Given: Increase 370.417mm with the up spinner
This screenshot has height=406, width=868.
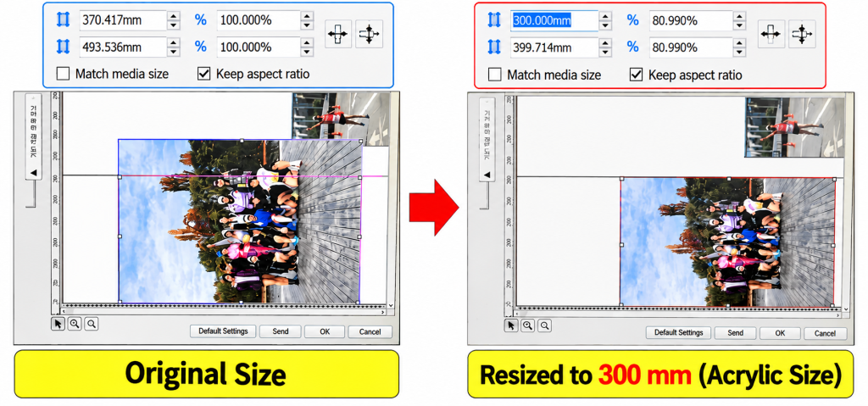Looking at the screenshot, I should [174, 16].
